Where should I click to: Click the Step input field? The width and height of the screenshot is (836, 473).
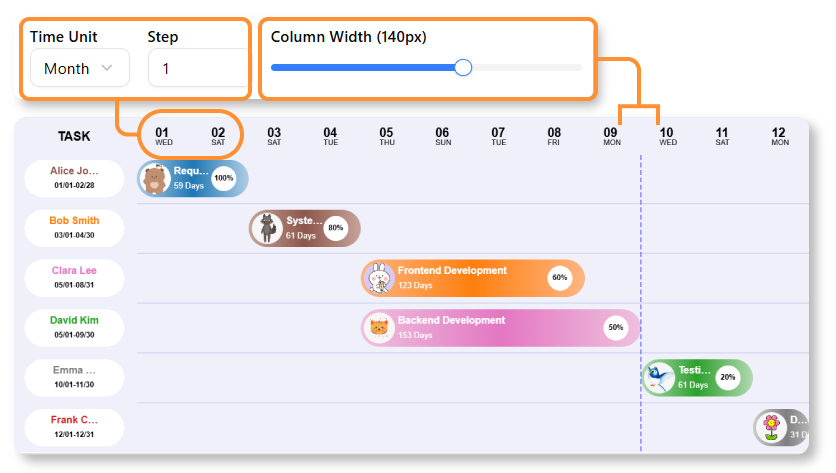tap(196, 69)
